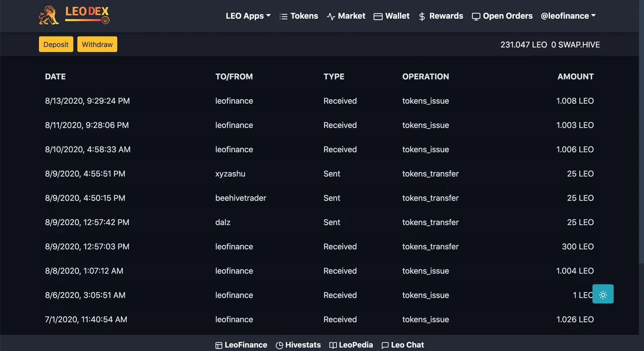644x351 pixels.
Task: Go to Tokens page
Action: tap(299, 16)
